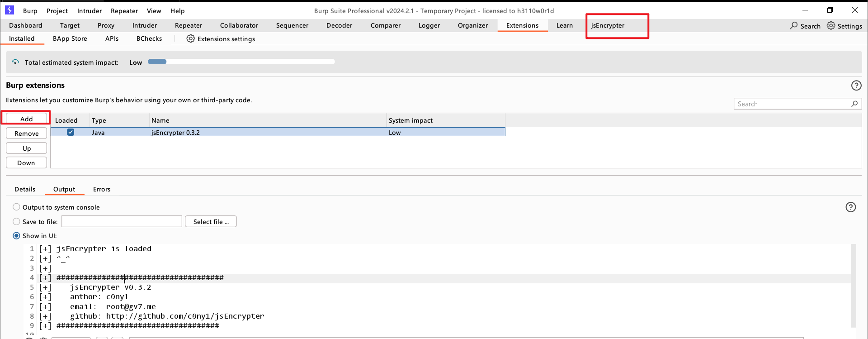Click the Extensions settings link

coord(226,39)
